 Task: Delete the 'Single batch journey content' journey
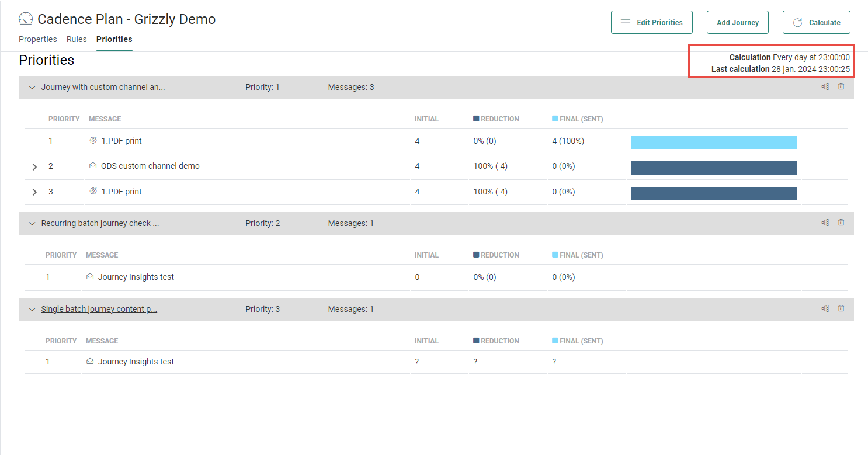pyautogui.click(x=841, y=308)
